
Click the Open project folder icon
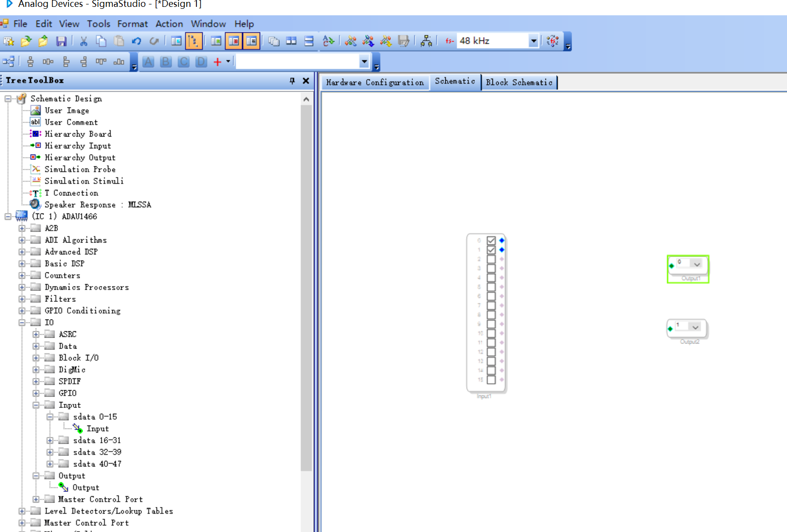[x=26, y=41]
